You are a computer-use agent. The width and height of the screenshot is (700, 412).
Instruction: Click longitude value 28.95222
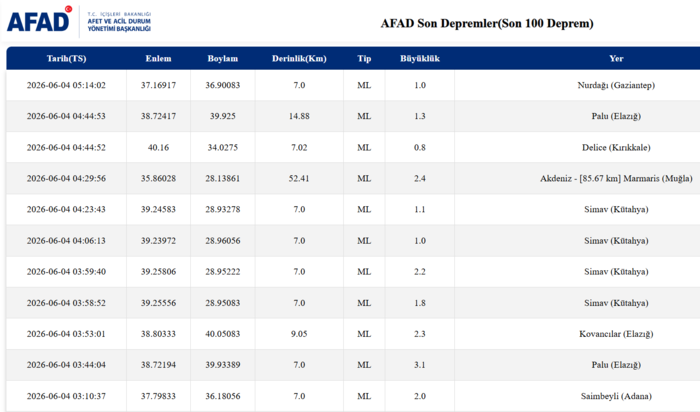click(223, 271)
